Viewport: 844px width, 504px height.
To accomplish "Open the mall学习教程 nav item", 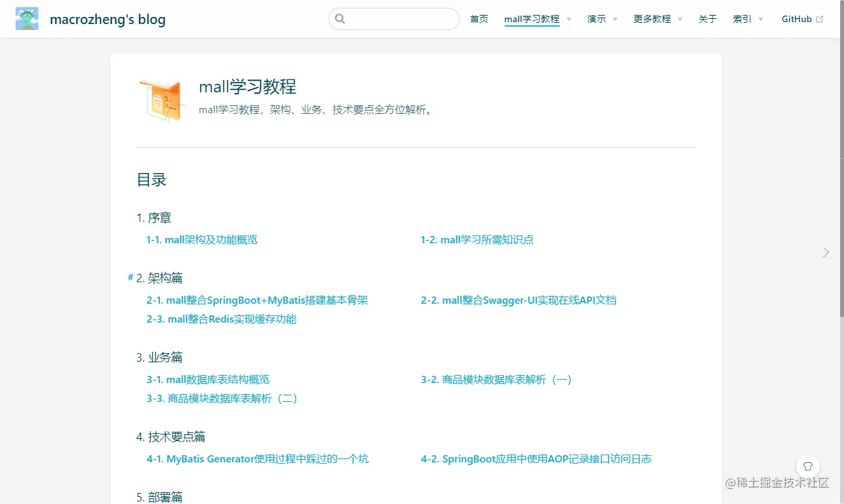I will point(532,19).
